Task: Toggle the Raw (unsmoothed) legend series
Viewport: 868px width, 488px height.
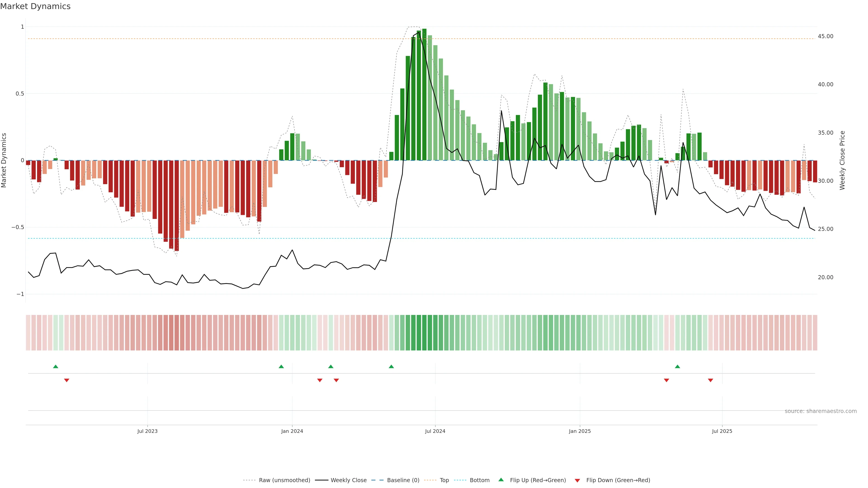Action: [x=284, y=480]
